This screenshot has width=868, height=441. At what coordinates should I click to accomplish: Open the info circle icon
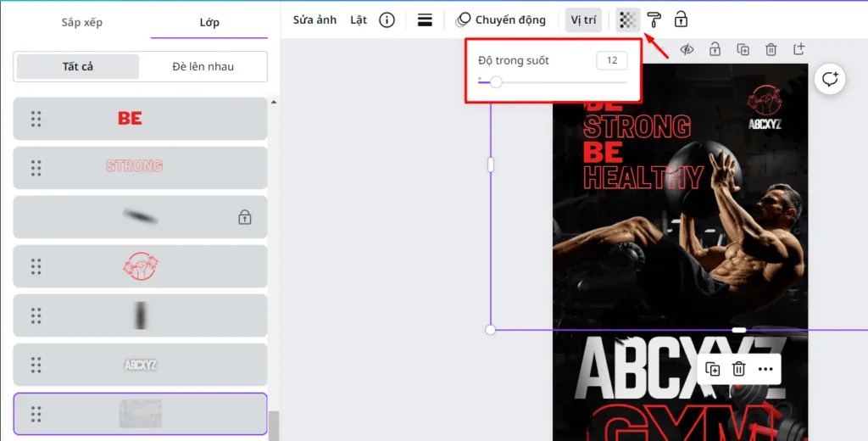point(387,20)
